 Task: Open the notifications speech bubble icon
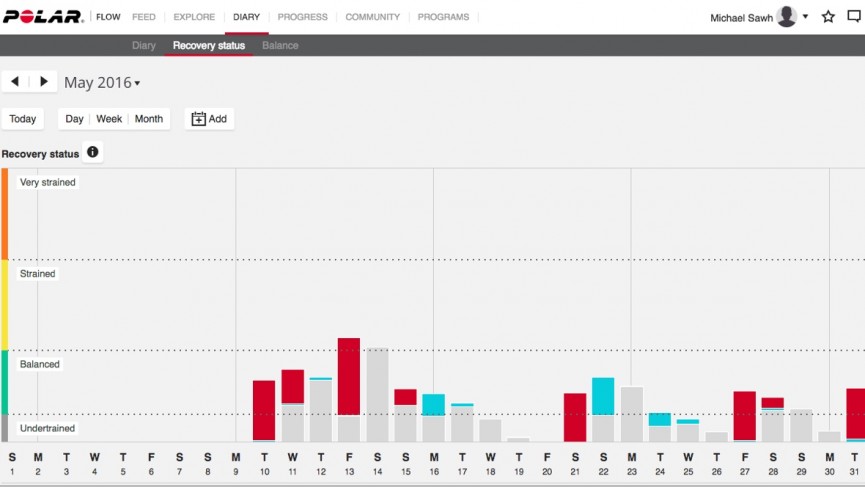tap(855, 17)
